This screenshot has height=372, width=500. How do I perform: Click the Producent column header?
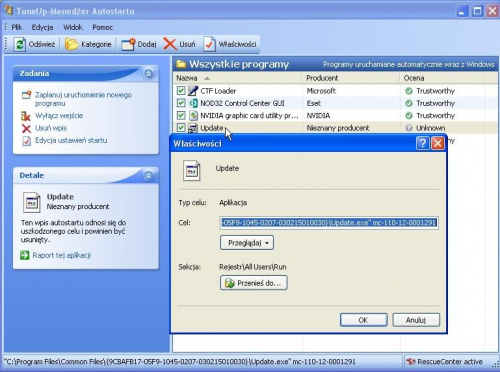pyautogui.click(x=351, y=78)
